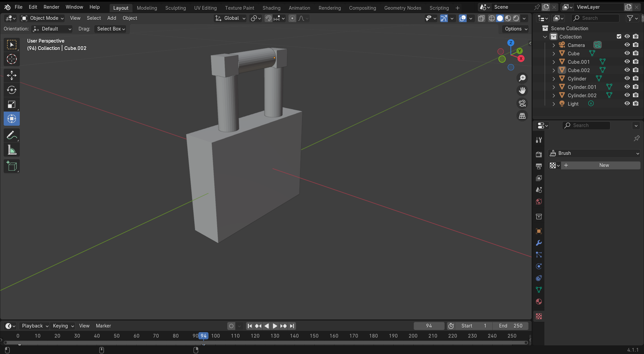Open the Object properties tab
Viewport: 644px width, 354px height.
[539, 231]
